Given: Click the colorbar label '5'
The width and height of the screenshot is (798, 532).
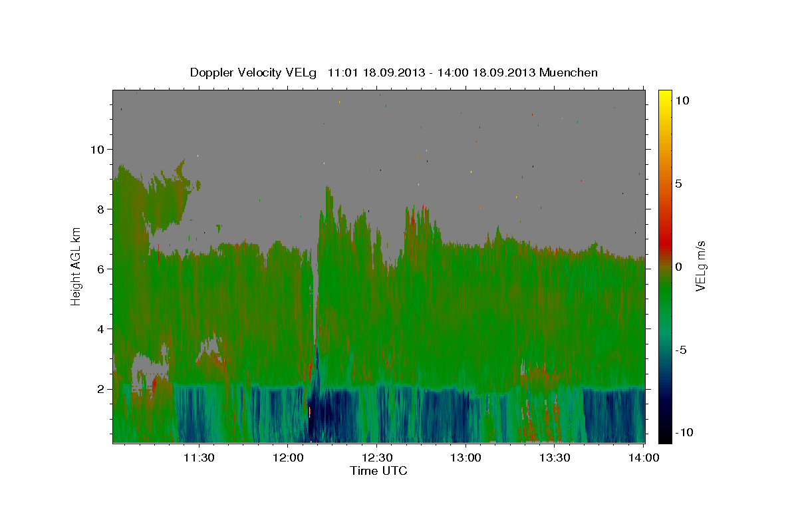Looking at the screenshot, I should 679,184.
